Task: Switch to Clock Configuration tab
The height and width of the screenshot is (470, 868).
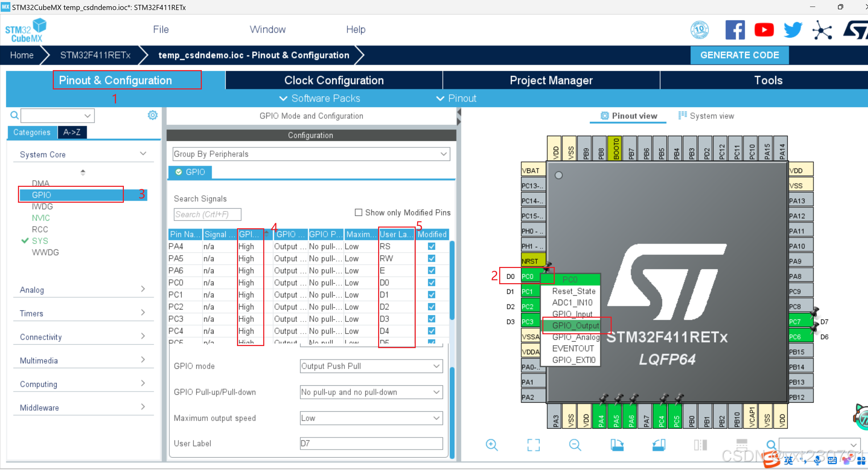Action: 334,80
